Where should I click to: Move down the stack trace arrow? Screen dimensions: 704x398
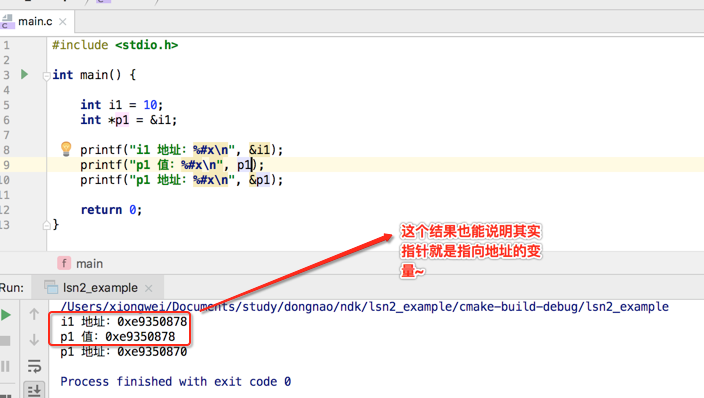[x=34, y=340]
